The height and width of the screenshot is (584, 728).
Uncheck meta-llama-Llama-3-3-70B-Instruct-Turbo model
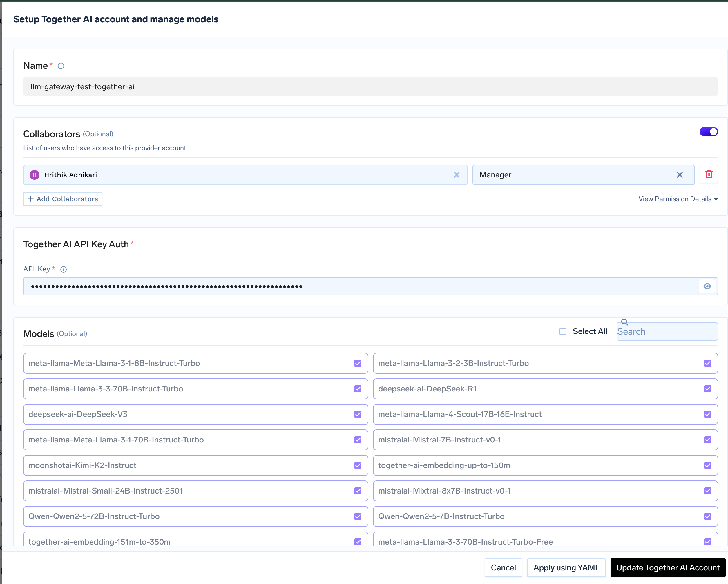(358, 389)
